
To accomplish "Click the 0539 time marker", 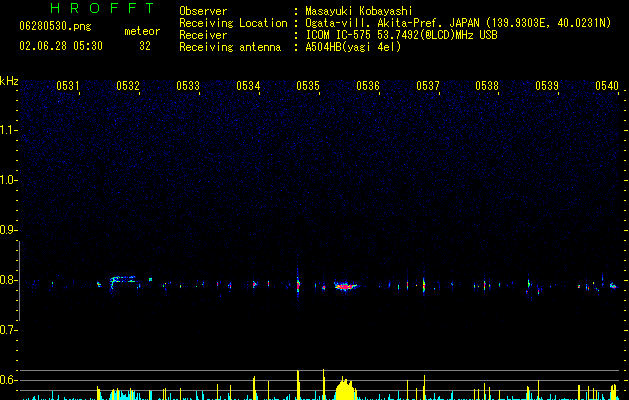I will point(547,86).
